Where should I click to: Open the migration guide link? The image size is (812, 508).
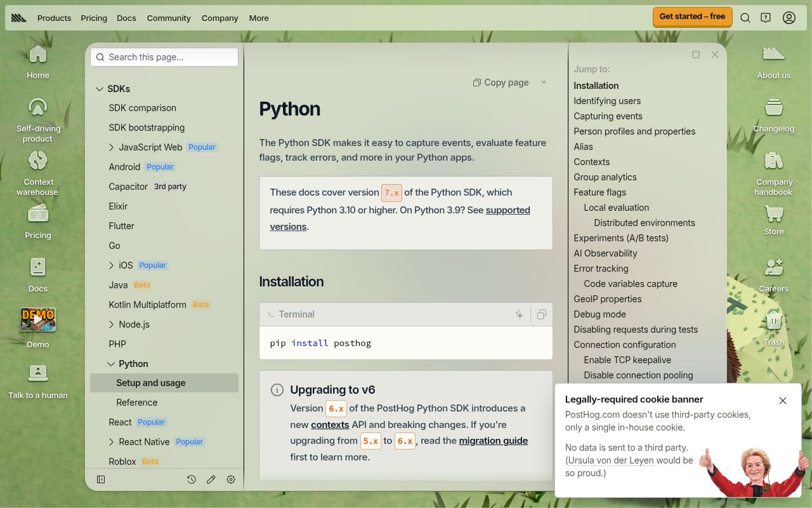pos(493,440)
